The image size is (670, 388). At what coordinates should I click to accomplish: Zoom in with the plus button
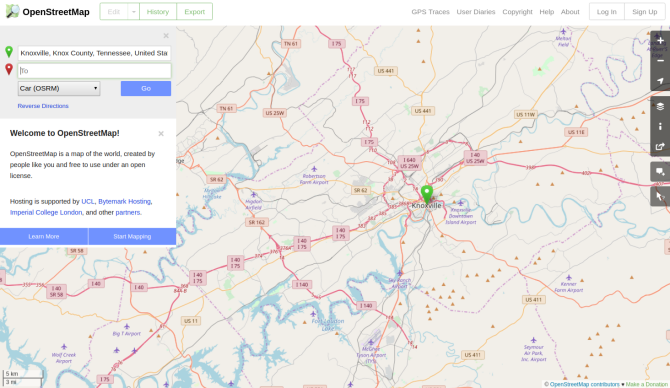pos(660,41)
